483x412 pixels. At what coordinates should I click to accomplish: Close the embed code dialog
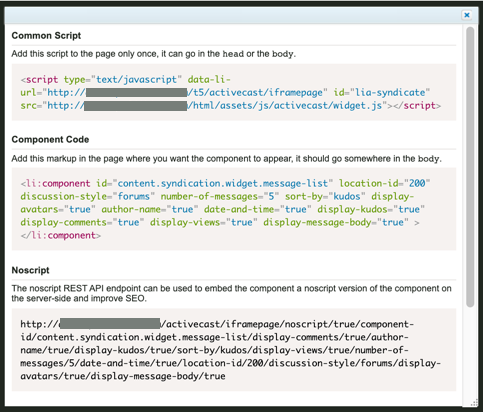467,15
